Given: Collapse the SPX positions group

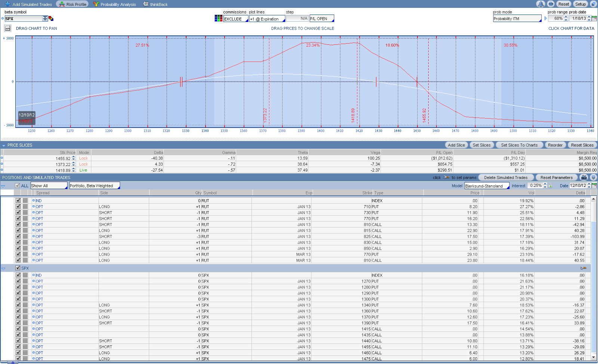Looking at the screenshot, I should point(3,268).
